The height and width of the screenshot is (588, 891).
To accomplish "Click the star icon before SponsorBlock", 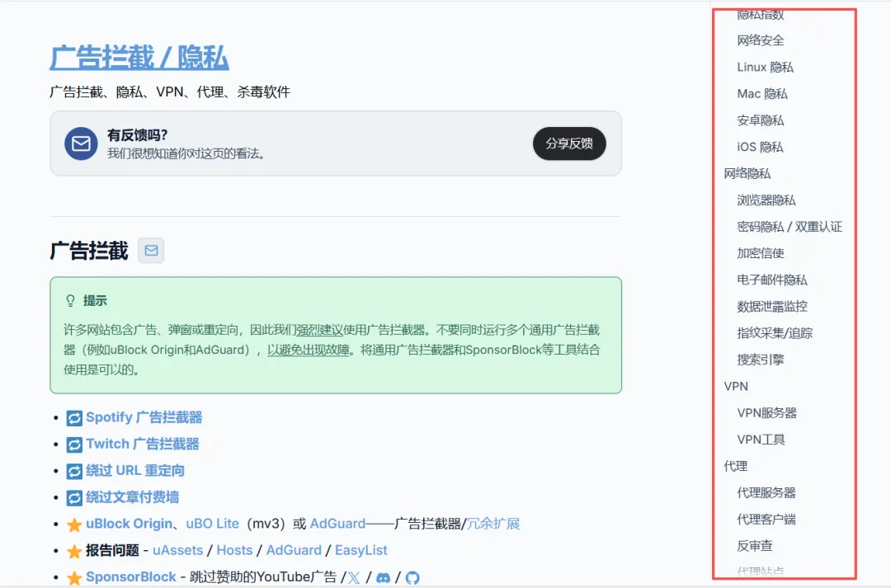I will (x=74, y=578).
